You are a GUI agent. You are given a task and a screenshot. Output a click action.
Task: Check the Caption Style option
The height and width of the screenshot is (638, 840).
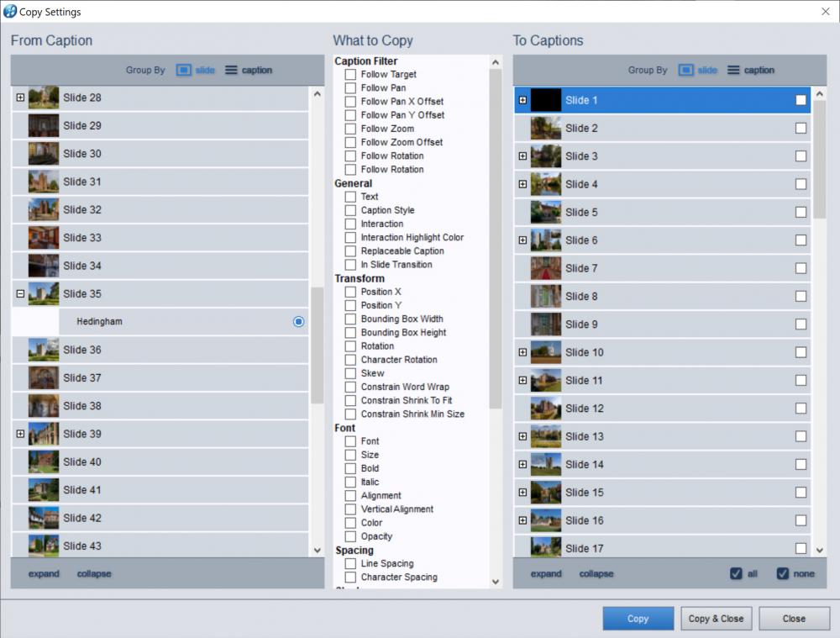click(x=350, y=210)
